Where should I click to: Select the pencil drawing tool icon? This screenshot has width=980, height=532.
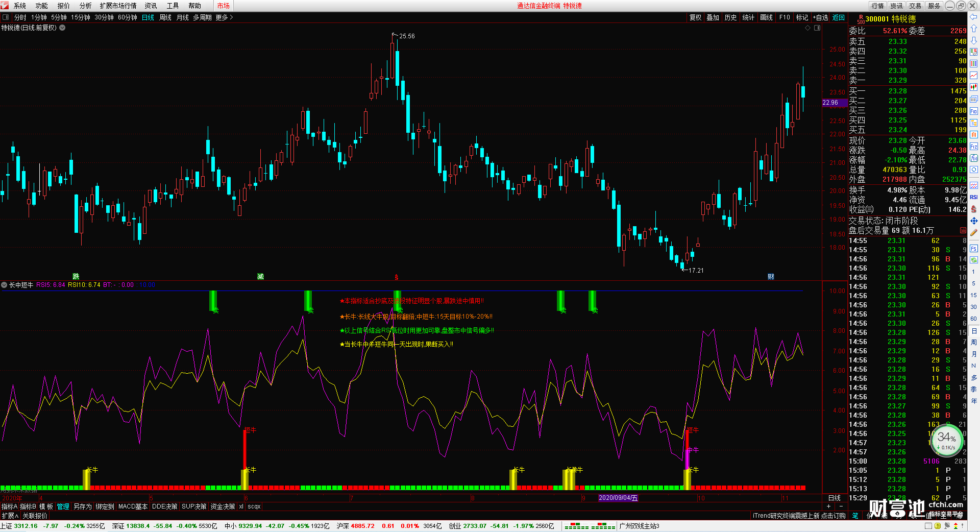coord(974,232)
